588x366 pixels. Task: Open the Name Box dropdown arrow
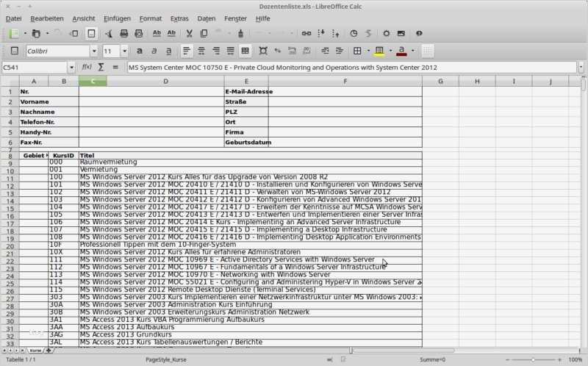coord(71,68)
